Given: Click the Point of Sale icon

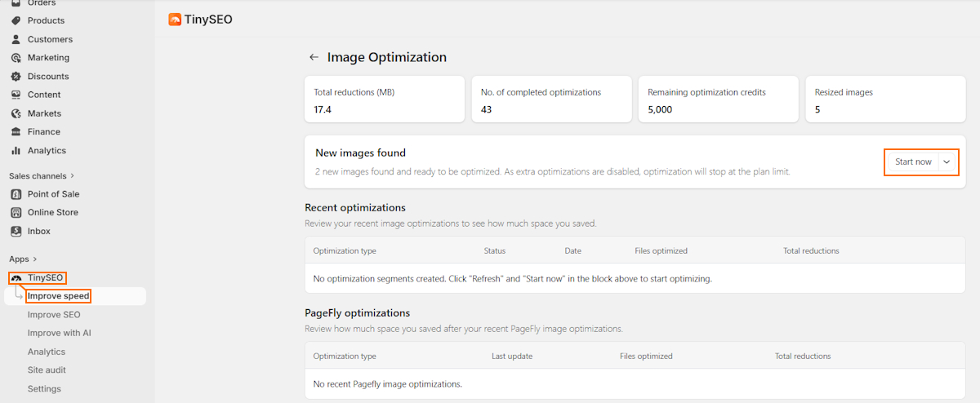Looking at the screenshot, I should 16,194.
